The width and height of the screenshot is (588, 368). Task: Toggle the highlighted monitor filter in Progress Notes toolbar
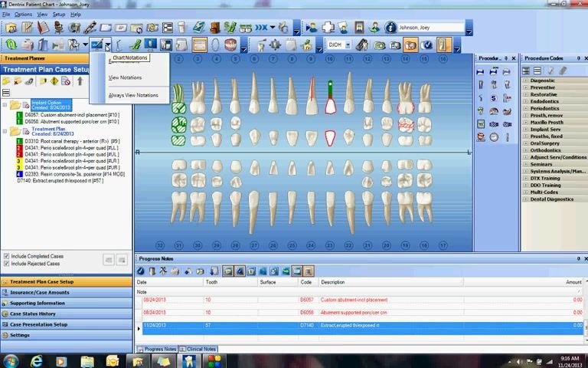pos(296,271)
